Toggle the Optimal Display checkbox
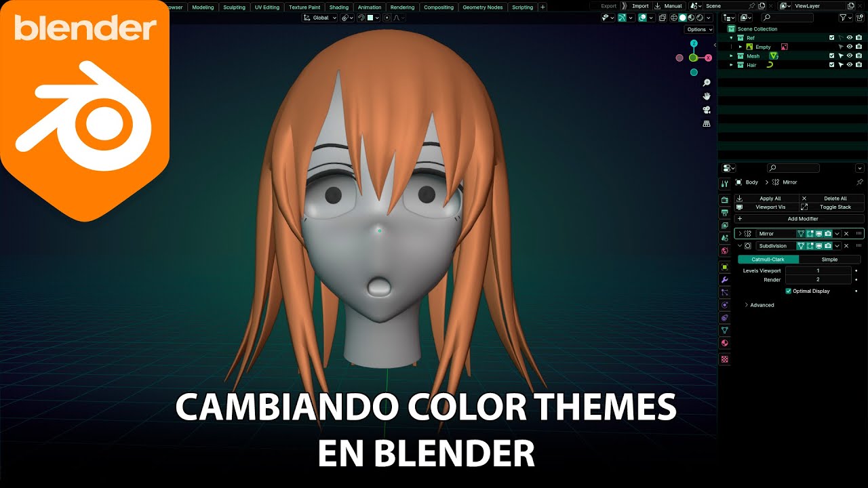The height and width of the screenshot is (488, 868). pyautogui.click(x=789, y=291)
